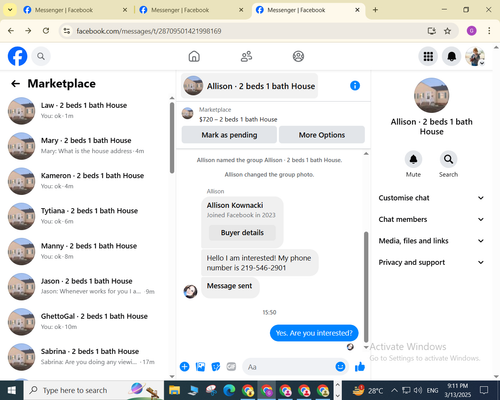Click the browser back arrow
Image resolution: width=500 pixels, height=400 pixels.
point(11,31)
